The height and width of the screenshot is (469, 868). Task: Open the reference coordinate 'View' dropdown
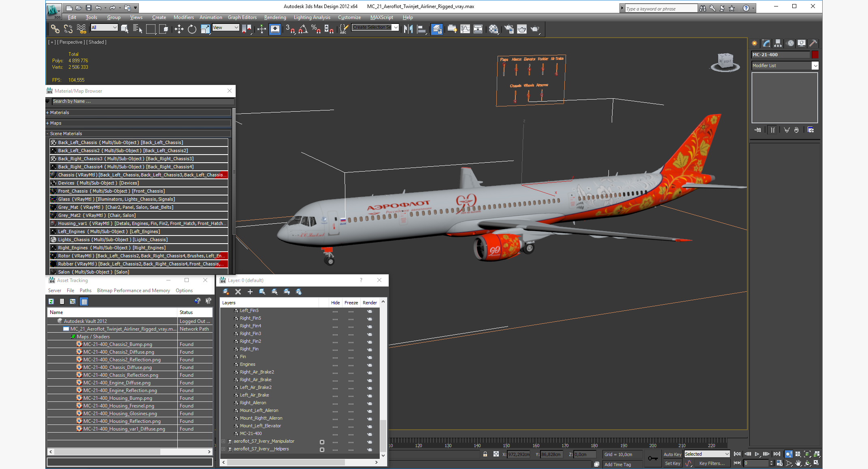point(226,28)
